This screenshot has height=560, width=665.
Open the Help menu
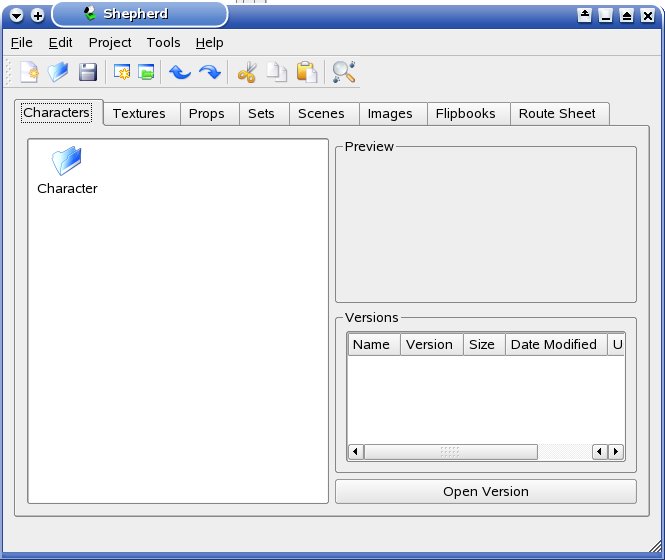(210, 42)
